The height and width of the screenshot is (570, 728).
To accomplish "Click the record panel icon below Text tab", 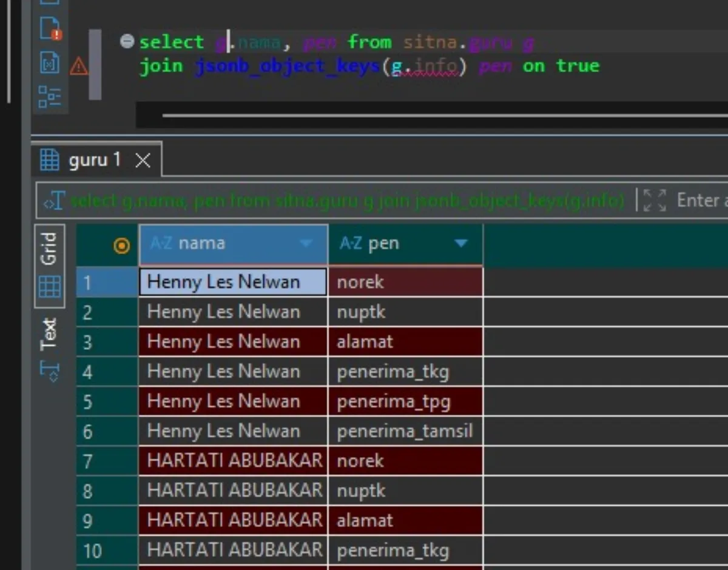I will coord(49,370).
